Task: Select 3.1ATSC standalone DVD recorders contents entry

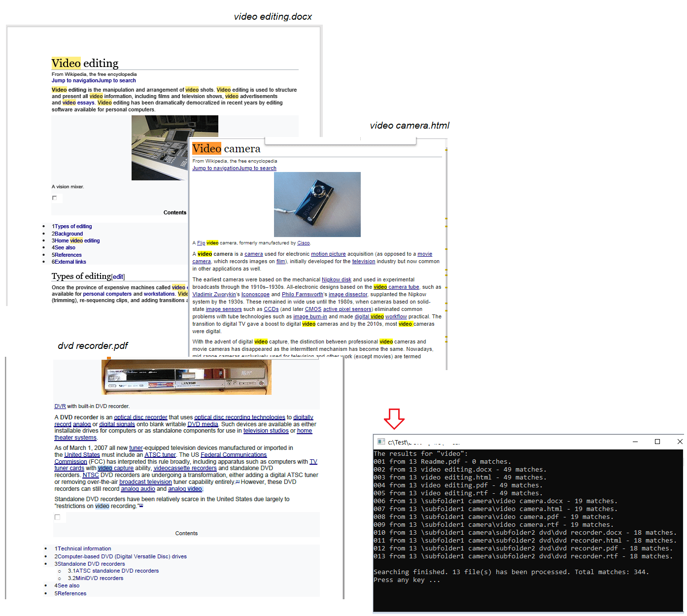Action: (x=113, y=571)
